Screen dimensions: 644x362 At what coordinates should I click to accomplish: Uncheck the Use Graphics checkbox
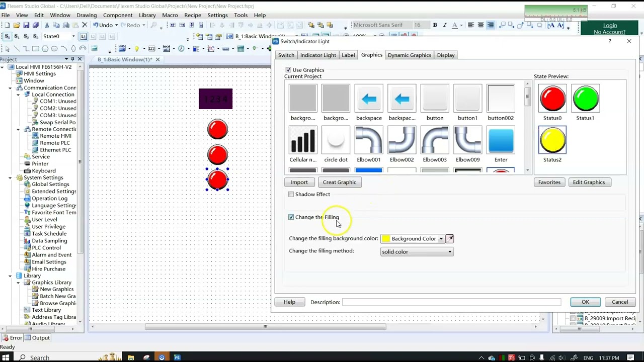click(288, 70)
